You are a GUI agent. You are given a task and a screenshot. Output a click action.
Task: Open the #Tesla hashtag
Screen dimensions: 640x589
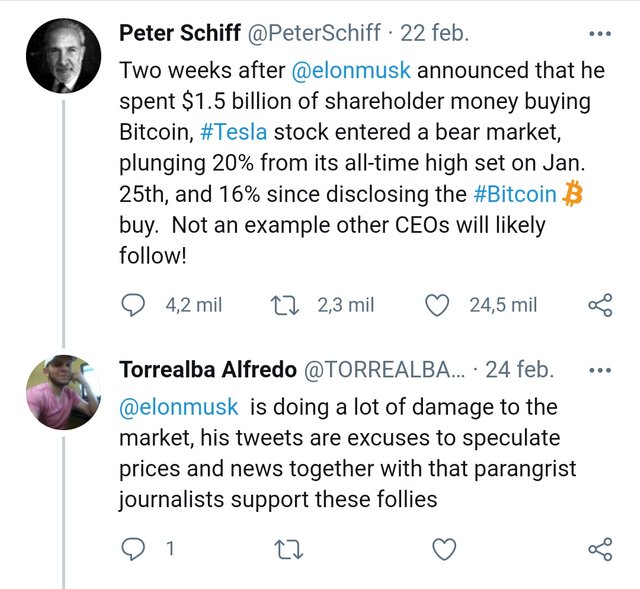pos(234,132)
